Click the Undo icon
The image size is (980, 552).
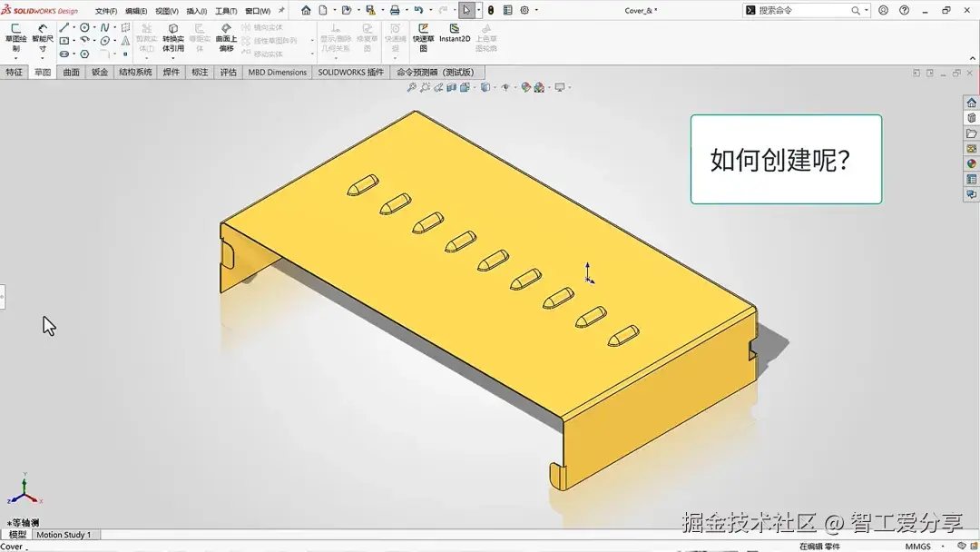tap(418, 10)
